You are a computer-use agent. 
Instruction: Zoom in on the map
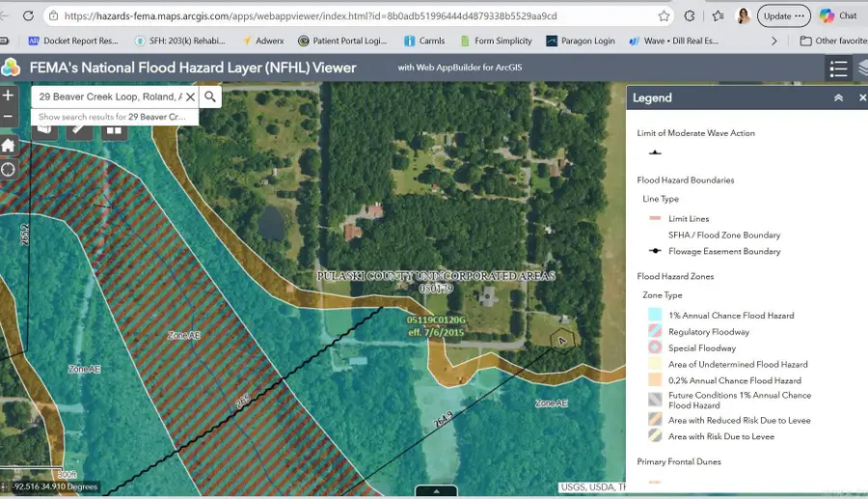[x=8, y=96]
